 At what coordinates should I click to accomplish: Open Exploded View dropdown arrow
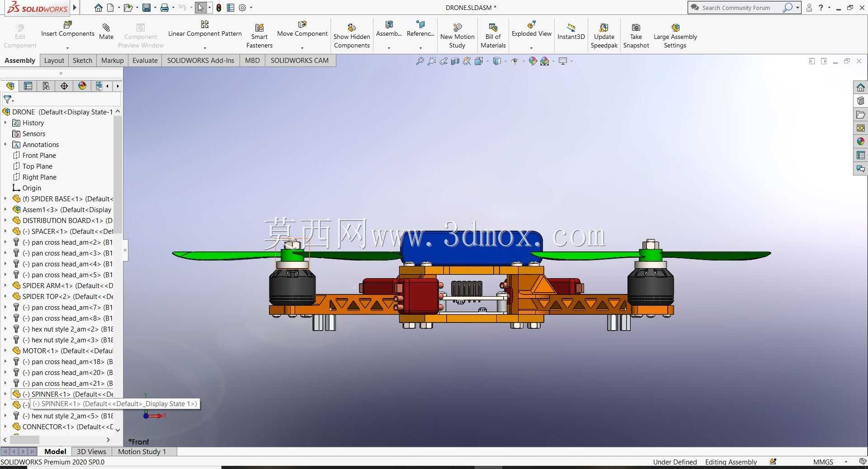[x=531, y=47]
